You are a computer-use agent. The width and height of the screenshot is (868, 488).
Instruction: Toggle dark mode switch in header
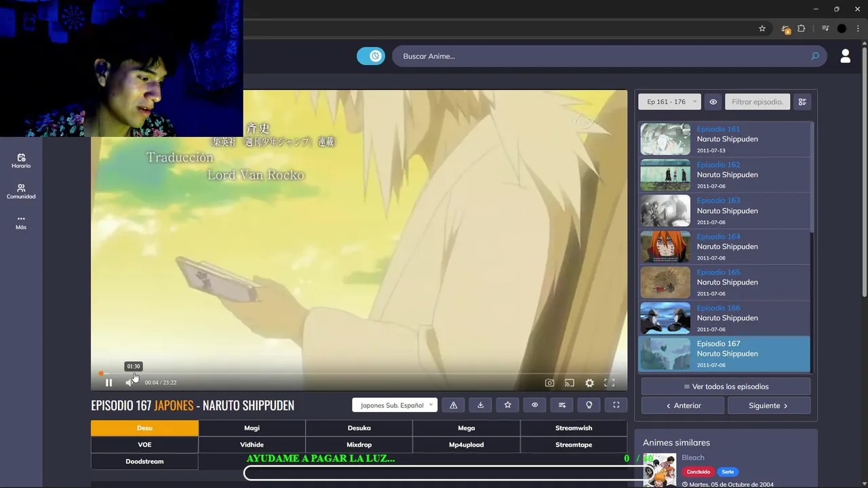click(371, 56)
